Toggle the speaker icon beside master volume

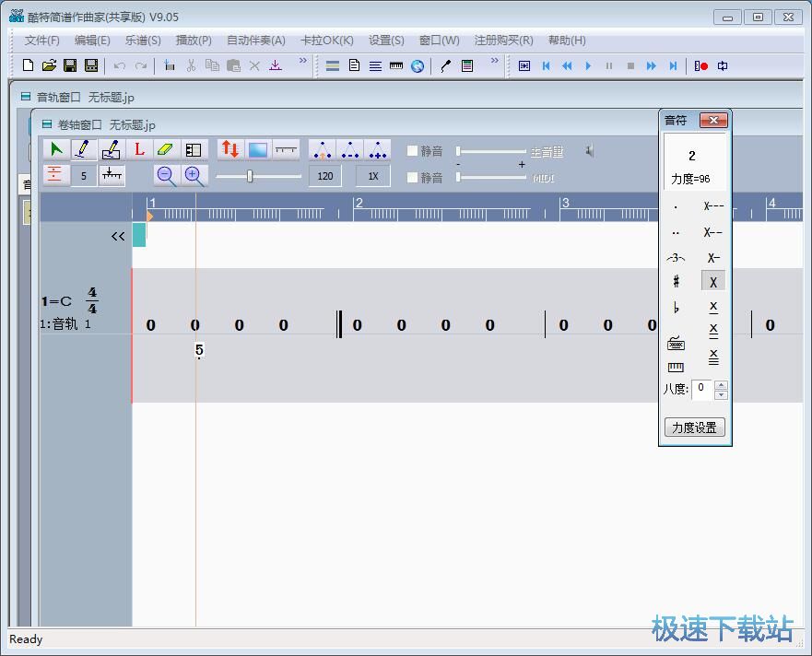tap(590, 151)
